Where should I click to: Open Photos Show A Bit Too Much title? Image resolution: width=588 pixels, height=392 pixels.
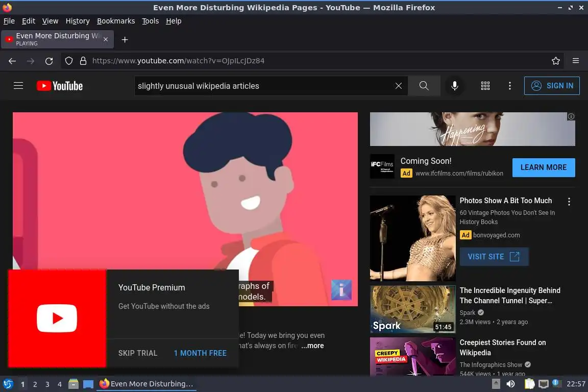pyautogui.click(x=505, y=201)
